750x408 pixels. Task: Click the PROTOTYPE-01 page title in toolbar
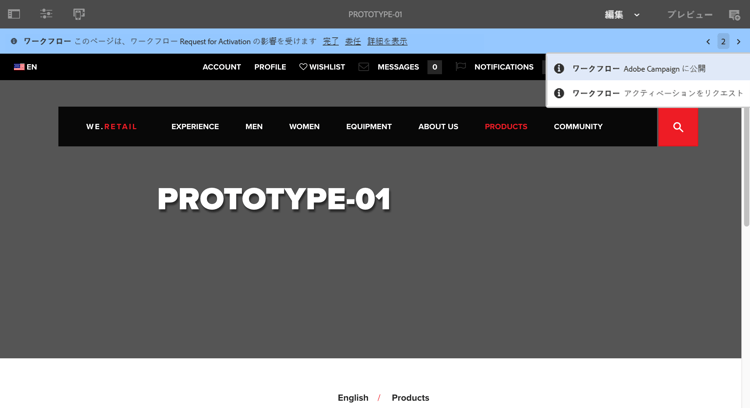375,14
